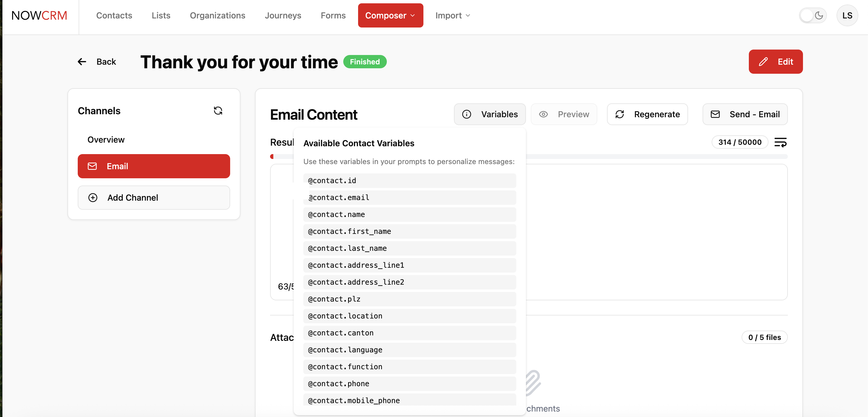This screenshot has width=868, height=417.
Task: Expand the Import dropdown
Action: click(x=452, y=15)
